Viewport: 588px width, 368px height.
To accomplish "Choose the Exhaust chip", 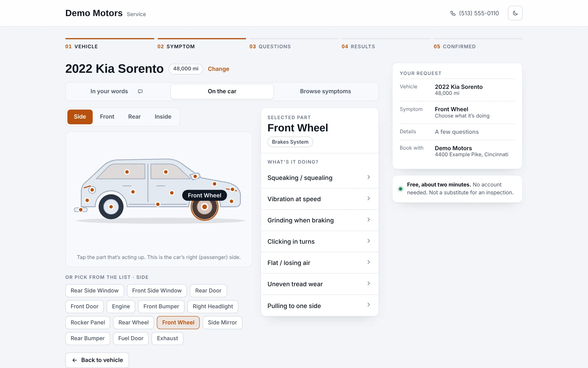I will pos(167,338).
